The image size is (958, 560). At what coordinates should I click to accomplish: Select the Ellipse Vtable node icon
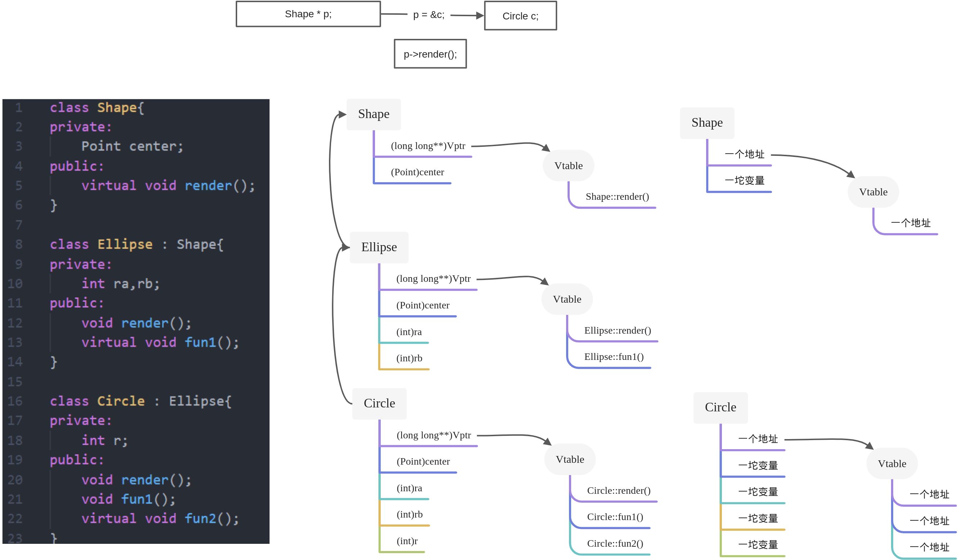[566, 294]
